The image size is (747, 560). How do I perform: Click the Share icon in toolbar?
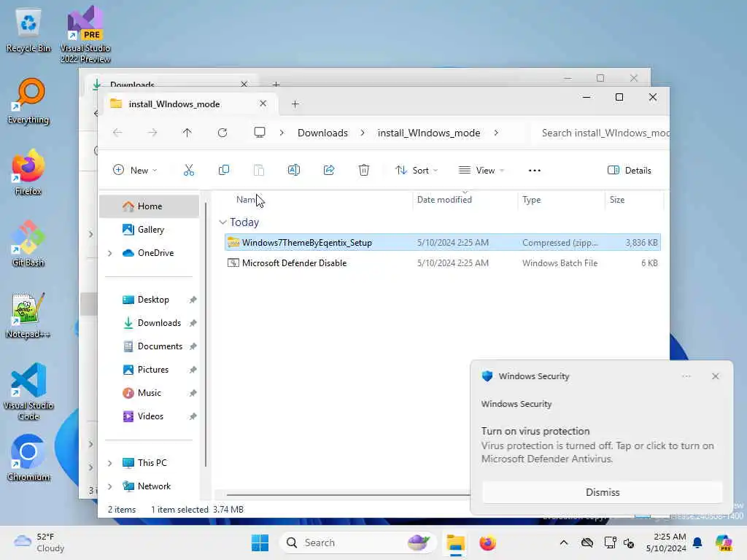[x=329, y=170]
